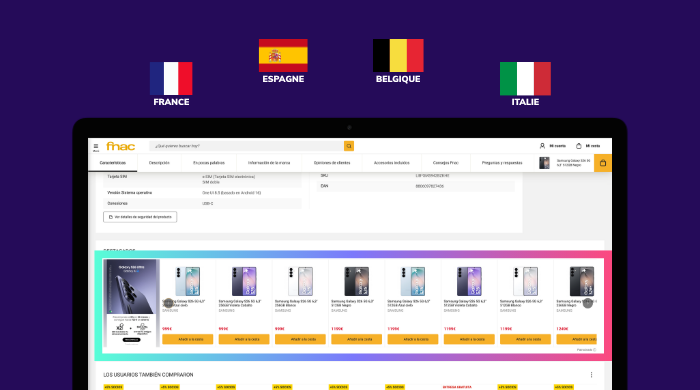
Task: Click inside the ¿Qué quieres buscar hoy? field
Action: (x=247, y=146)
